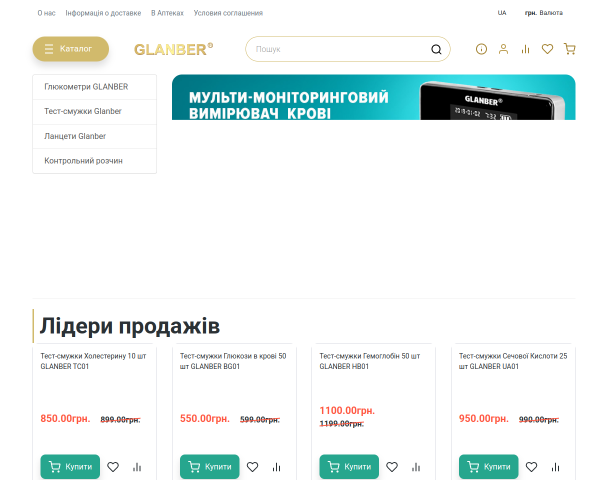Click the magnifying glass search icon

pyautogui.click(x=436, y=49)
